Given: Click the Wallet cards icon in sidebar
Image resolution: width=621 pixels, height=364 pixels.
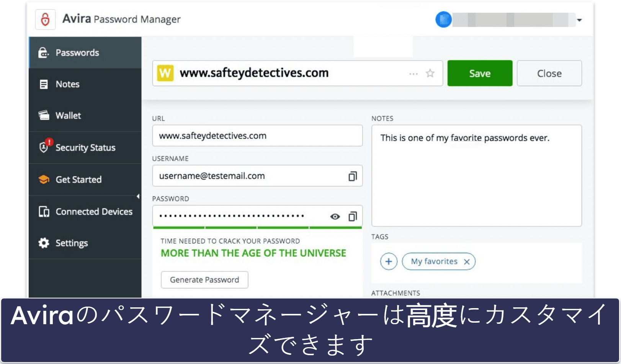Looking at the screenshot, I should pos(44,115).
